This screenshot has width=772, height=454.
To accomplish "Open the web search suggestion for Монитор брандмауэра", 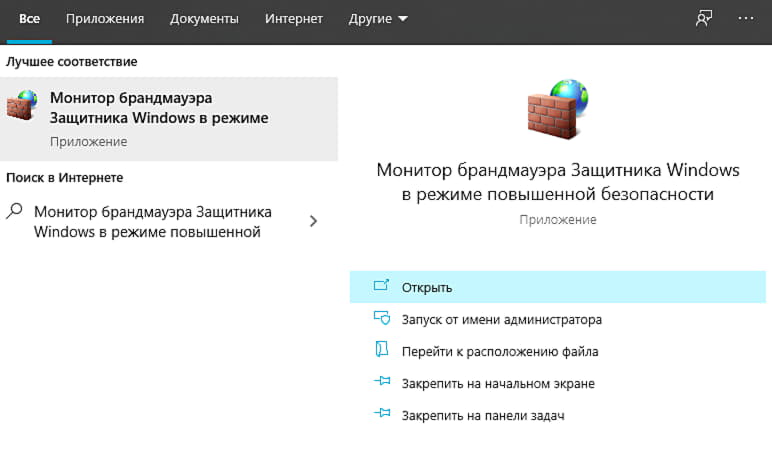I will coord(153,222).
